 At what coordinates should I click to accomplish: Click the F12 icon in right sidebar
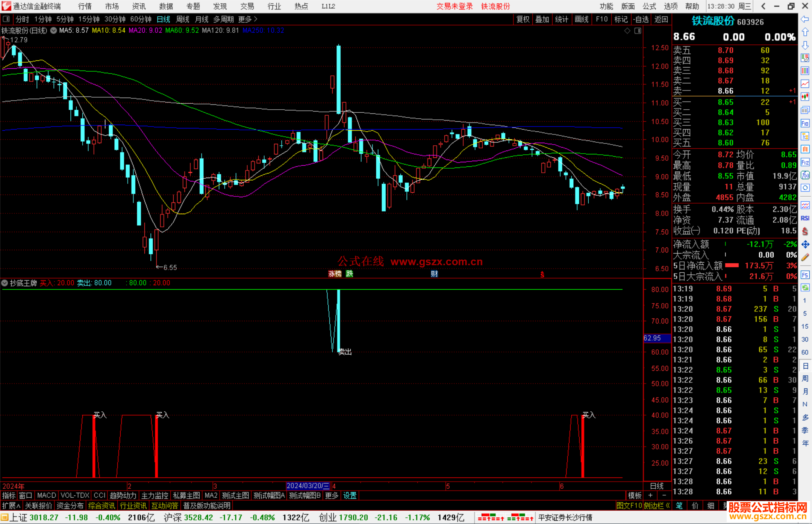pyautogui.click(x=805, y=162)
